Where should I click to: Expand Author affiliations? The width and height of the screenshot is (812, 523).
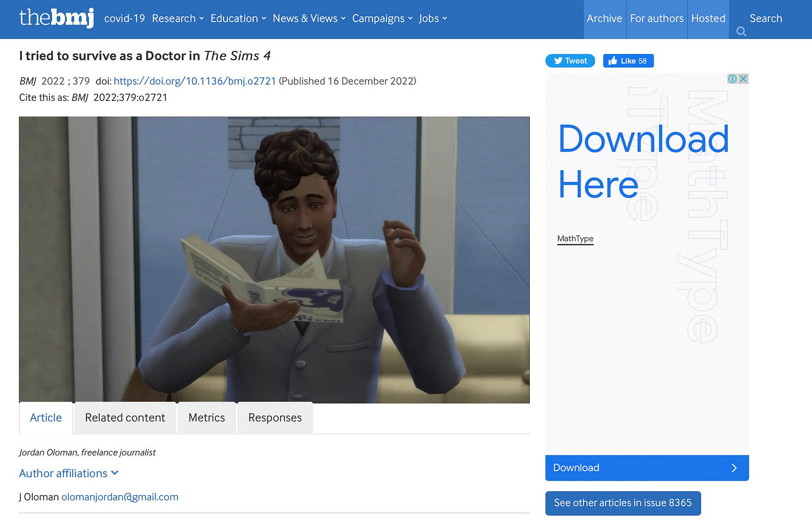[x=69, y=473]
